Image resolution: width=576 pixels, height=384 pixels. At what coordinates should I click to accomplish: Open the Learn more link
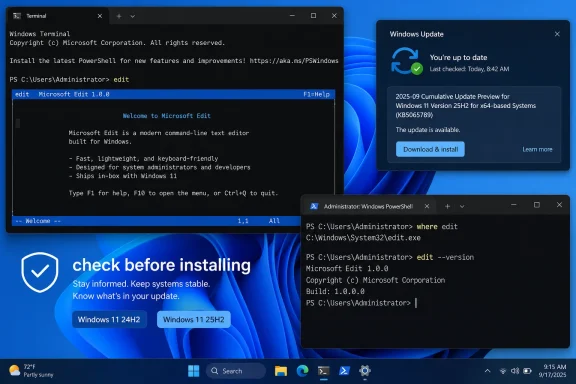[x=537, y=150]
